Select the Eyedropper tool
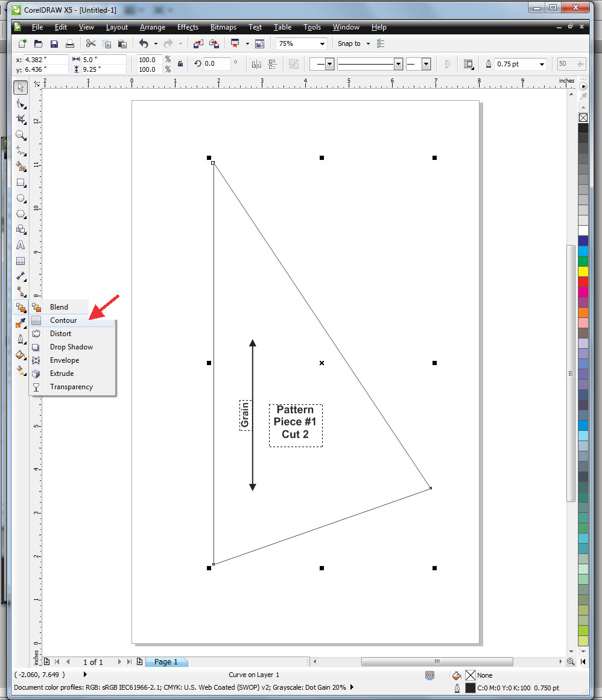This screenshot has height=700, width=602. 21,323
